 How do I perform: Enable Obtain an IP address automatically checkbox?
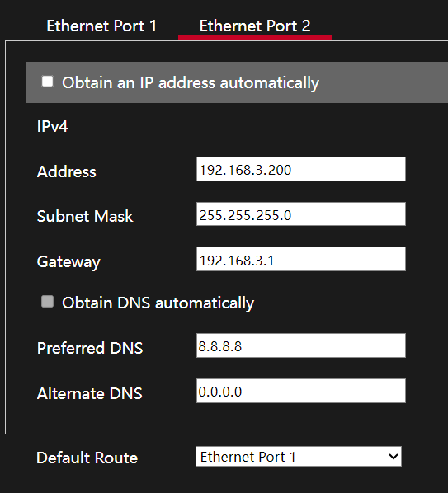click(x=48, y=82)
